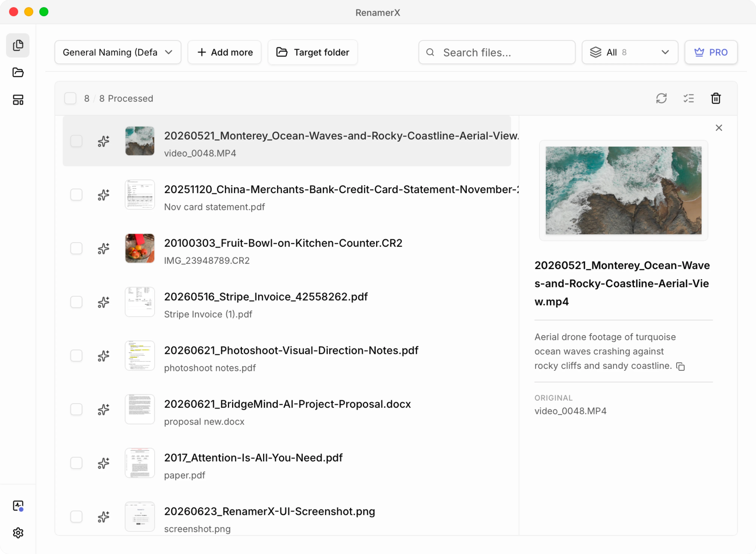Screen dimensions: 756x554
Task: Open the RenamerX screenshot PNG thumbnail
Action: 139,516
